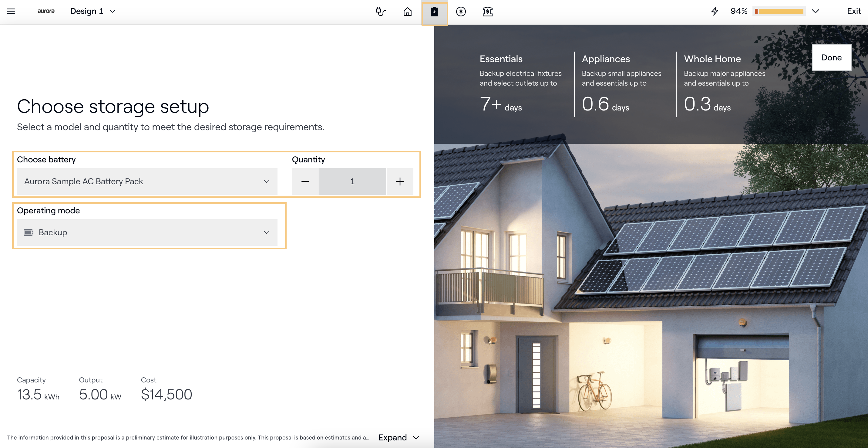Open the energy consumption plug icon
This screenshot has width=868, height=448.
tap(380, 12)
